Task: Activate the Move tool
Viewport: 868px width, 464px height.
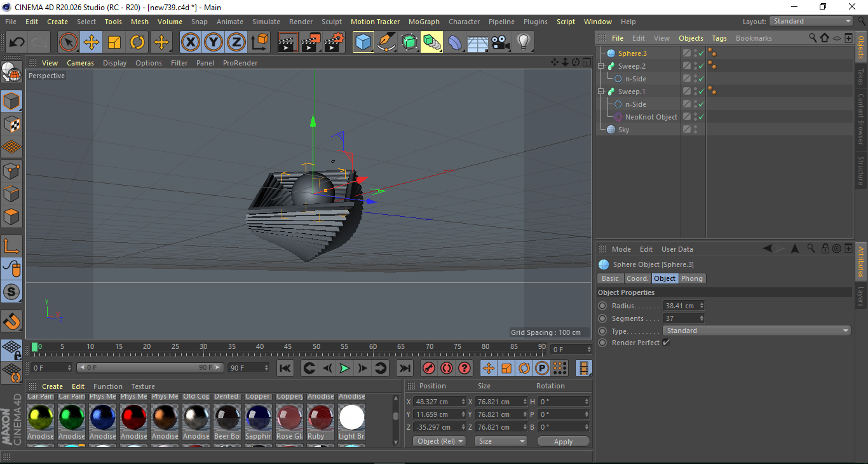Action: [x=92, y=43]
